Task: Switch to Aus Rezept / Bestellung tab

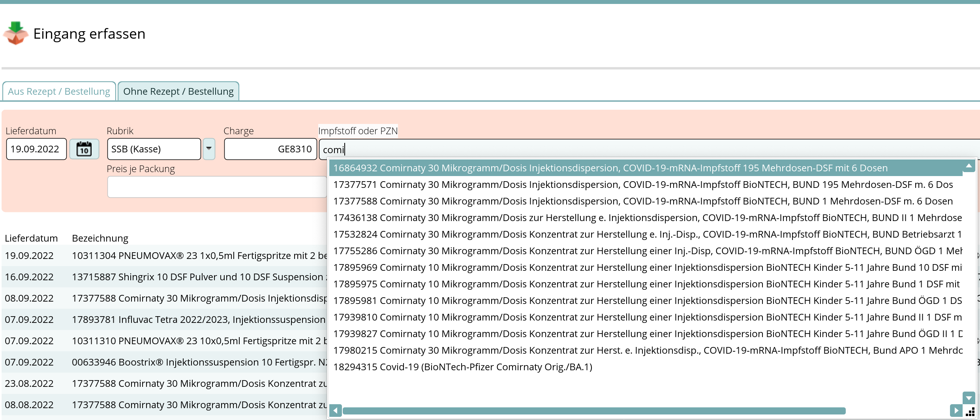Action: coord(59,91)
